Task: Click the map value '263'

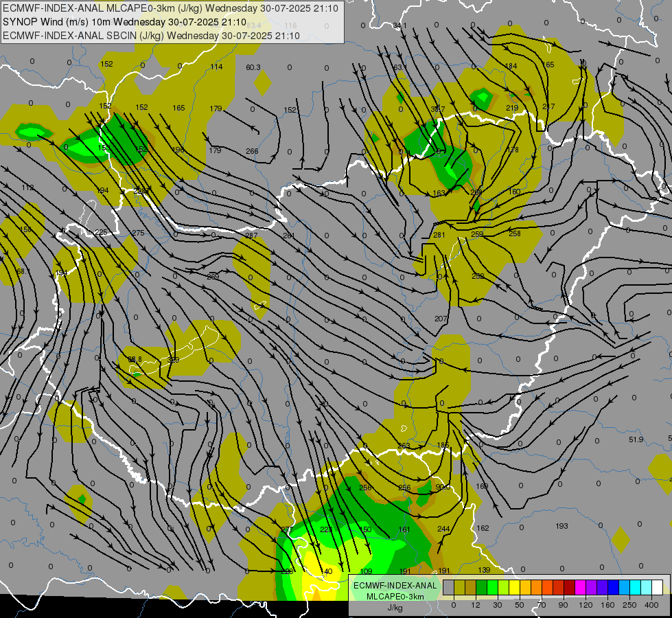Action: (404, 446)
